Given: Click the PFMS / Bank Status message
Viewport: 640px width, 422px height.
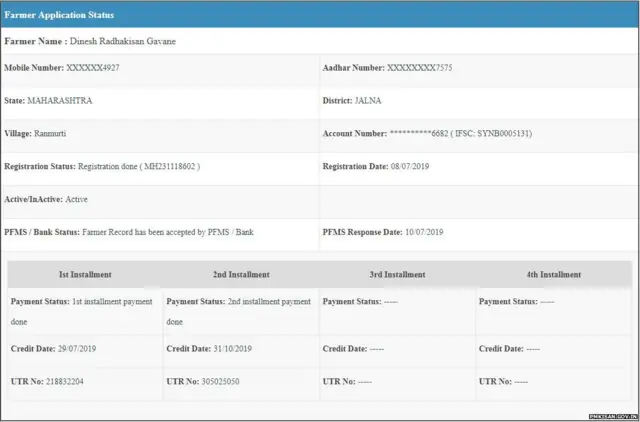Looking at the screenshot, I should [x=166, y=232].
